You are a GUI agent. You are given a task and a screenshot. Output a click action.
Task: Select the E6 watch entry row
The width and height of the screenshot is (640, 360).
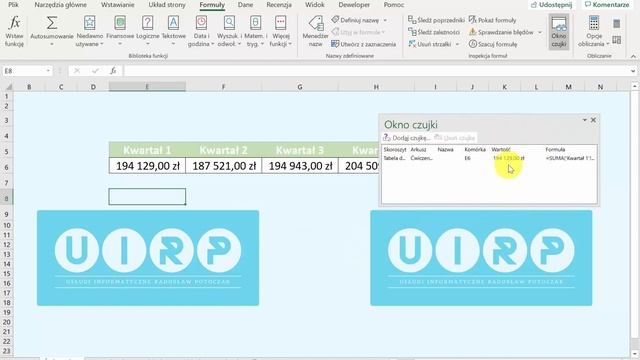click(x=489, y=158)
